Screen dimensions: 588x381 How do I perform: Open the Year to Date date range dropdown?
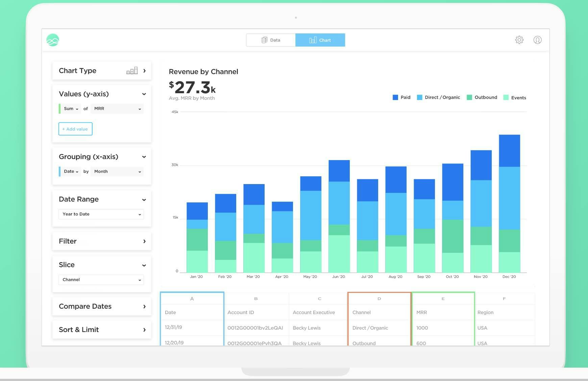pos(101,214)
